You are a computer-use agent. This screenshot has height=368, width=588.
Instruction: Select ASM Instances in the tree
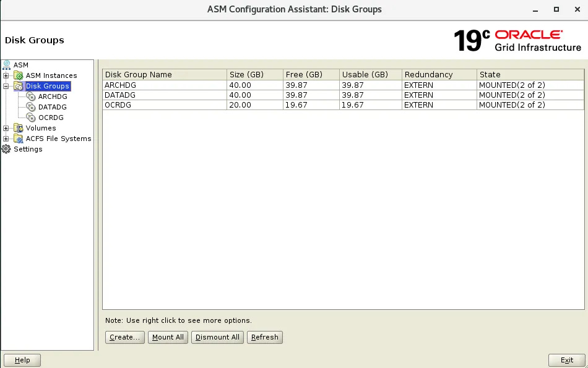pos(51,75)
